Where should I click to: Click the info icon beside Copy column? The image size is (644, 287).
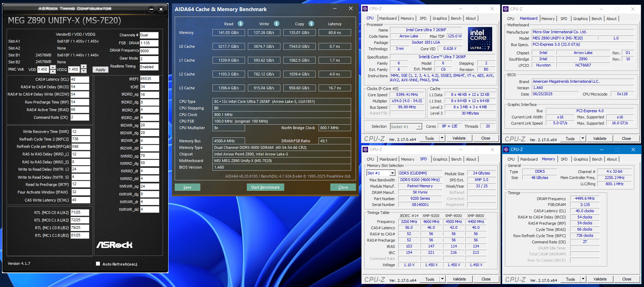pos(311,24)
